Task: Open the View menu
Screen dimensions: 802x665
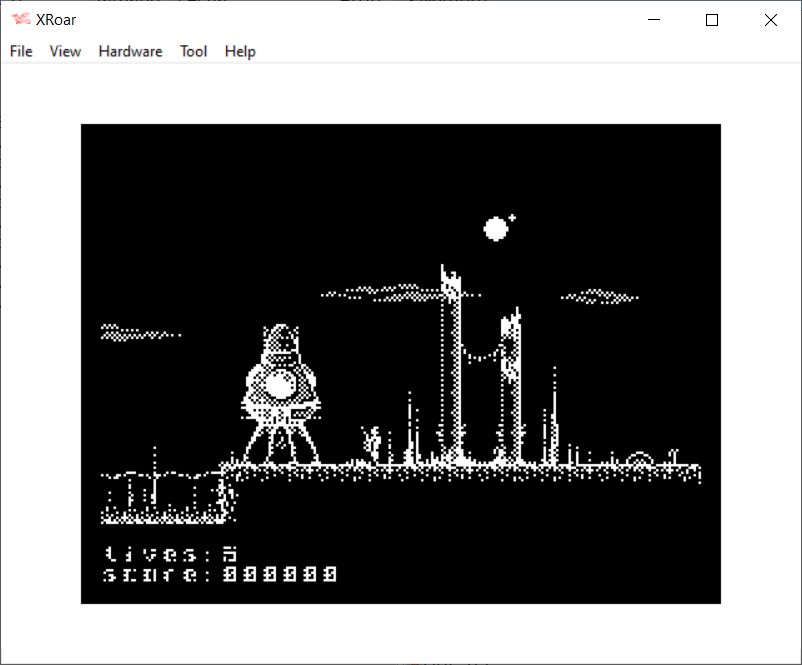Action: [x=65, y=51]
